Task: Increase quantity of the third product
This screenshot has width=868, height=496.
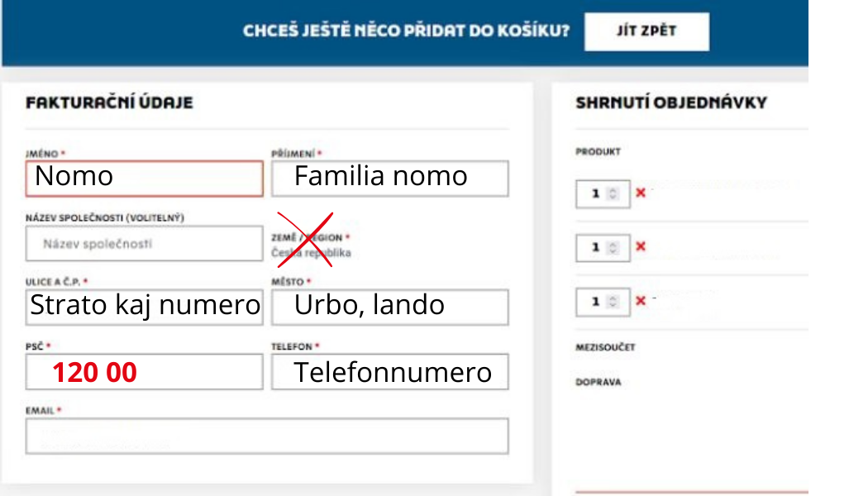Action: (613, 297)
